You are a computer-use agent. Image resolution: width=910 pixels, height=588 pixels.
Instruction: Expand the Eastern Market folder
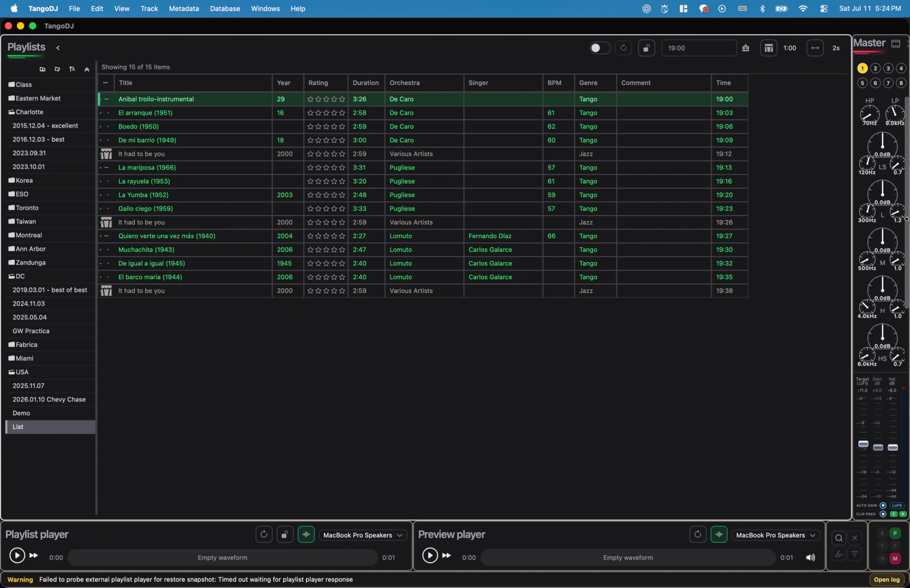pos(11,98)
